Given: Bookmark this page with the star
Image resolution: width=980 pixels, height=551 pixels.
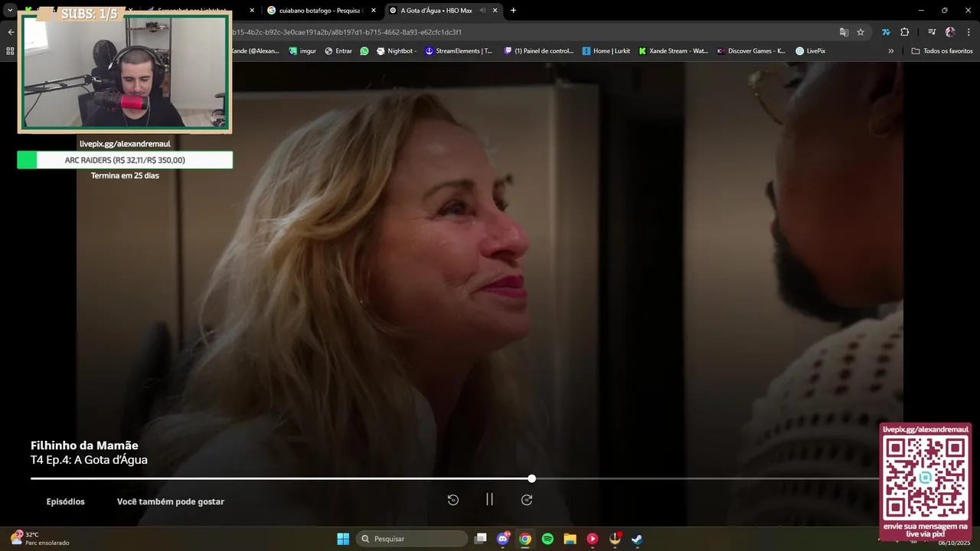Looking at the screenshot, I should click(x=861, y=32).
